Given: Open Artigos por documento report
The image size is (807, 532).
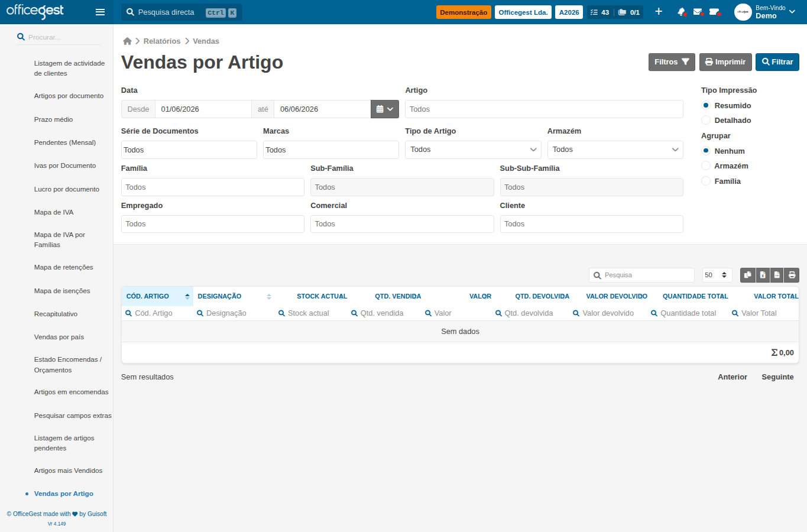Looking at the screenshot, I should 69,96.
